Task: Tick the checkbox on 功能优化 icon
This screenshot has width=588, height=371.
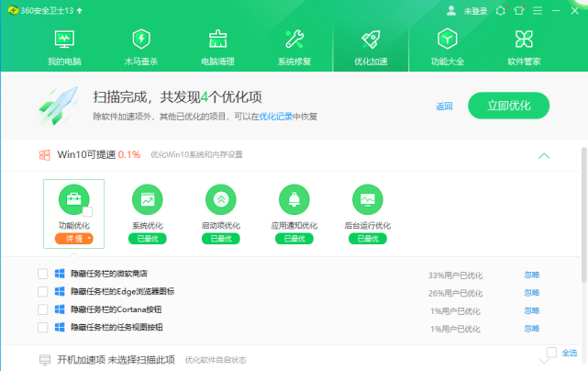Action: tap(87, 211)
